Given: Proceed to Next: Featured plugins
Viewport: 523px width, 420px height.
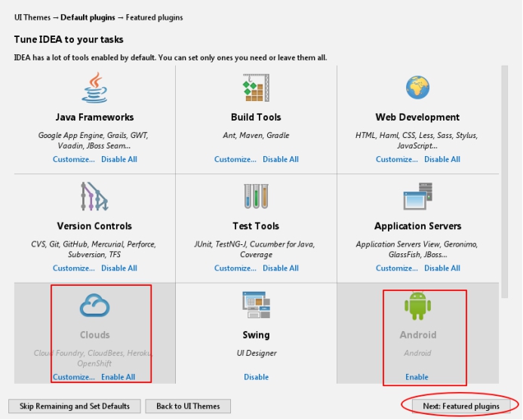Looking at the screenshot, I should click(461, 406).
